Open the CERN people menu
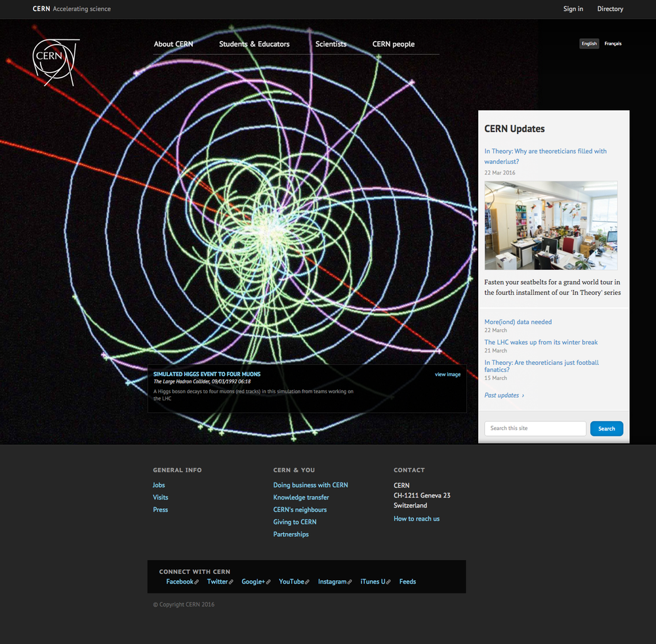The image size is (656, 644). coord(393,44)
